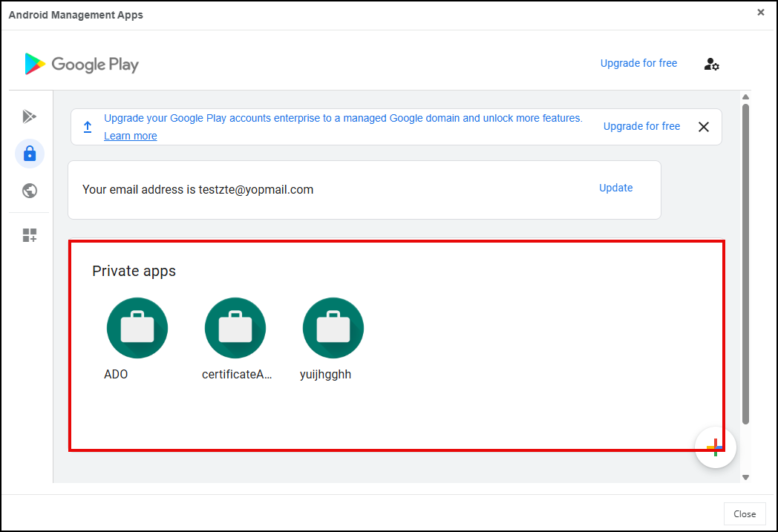Image resolution: width=778 pixels, height=532 pixels.
Task: Dismiss the upgrade banner with X
Action: [x=704, y=127]
